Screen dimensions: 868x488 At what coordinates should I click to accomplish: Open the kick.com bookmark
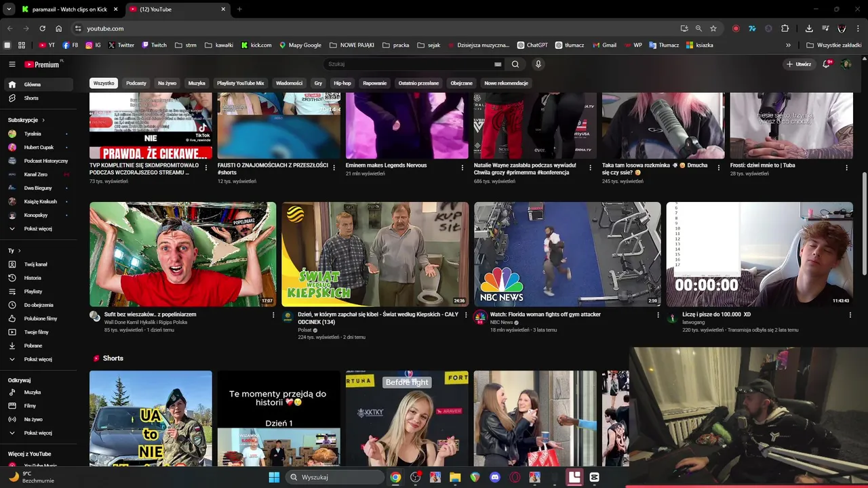[x=256, y=45]
